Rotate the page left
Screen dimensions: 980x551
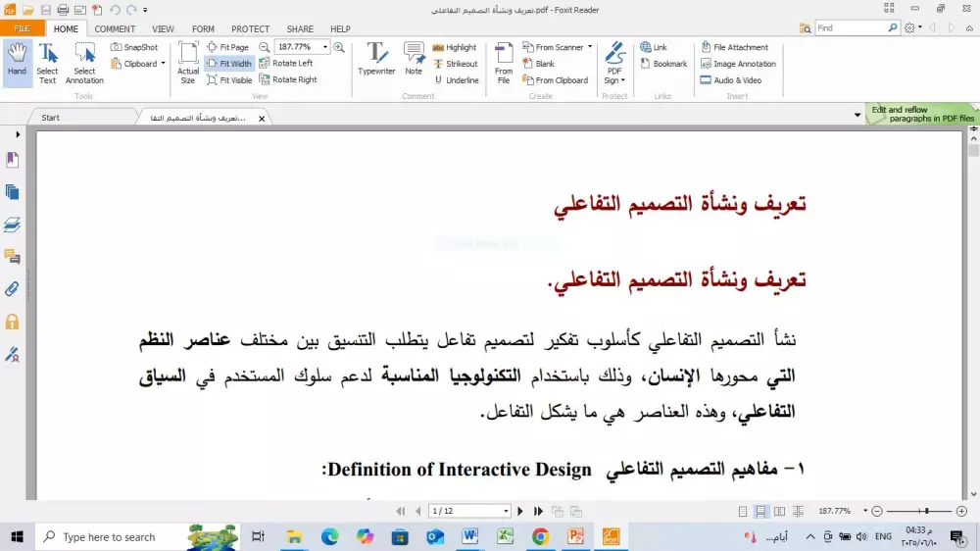click(286, 63)
